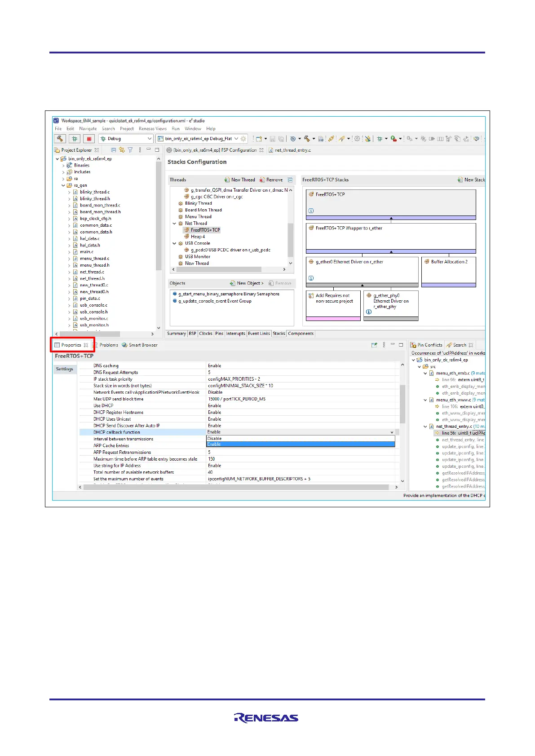This screenshot has width=535, height=756.
Task: Collapse net_thread_entry.c search results
Action: point(425,426)
